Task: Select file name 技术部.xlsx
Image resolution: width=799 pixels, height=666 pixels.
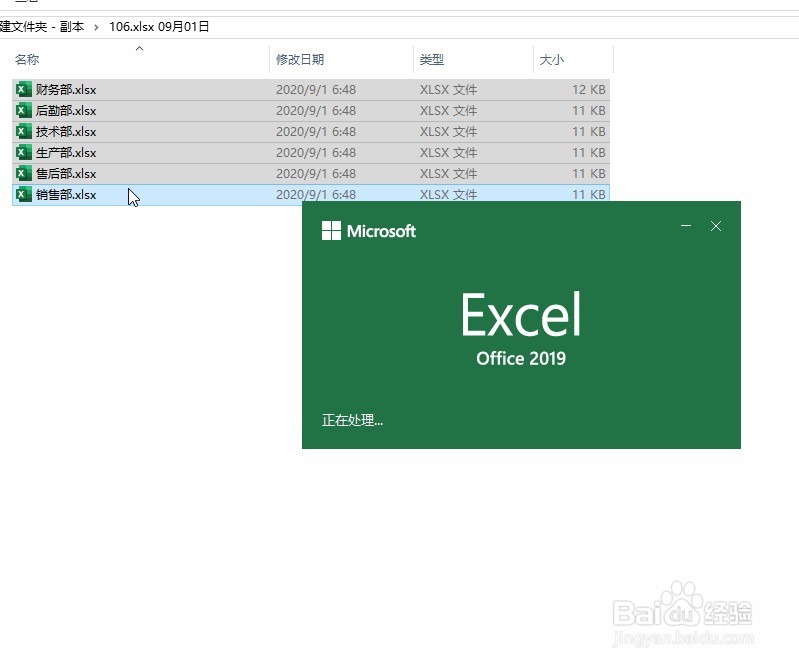Action: pos(66,131)
